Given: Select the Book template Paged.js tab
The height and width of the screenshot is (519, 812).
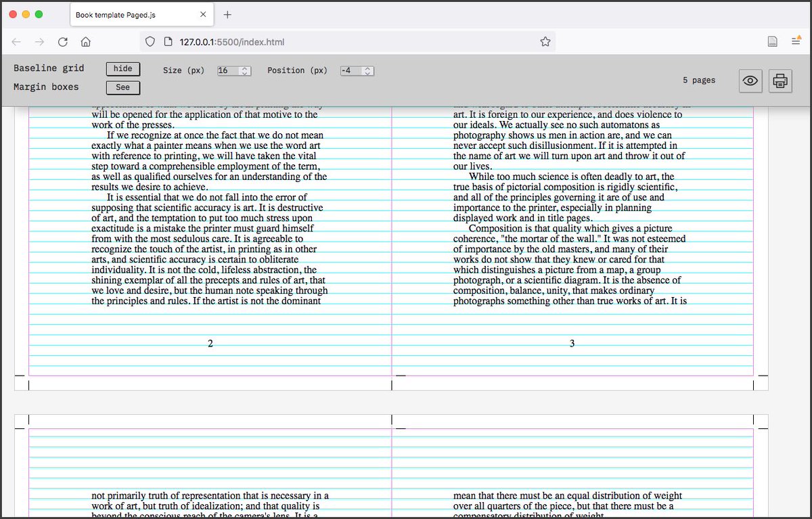Looking at the screenshot, I should pos(141,14).
